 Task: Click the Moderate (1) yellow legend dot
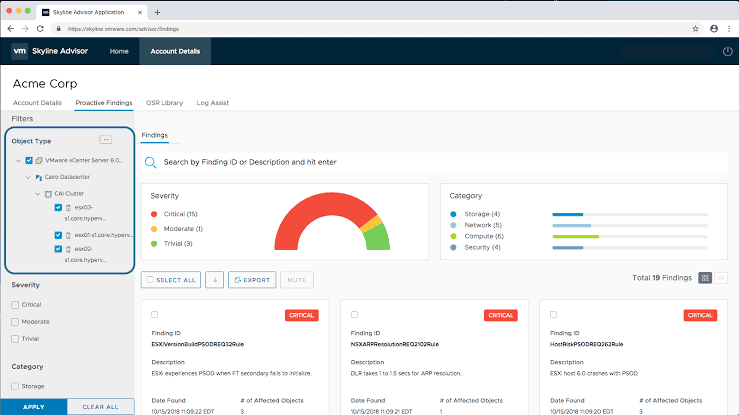coord(154,229)
